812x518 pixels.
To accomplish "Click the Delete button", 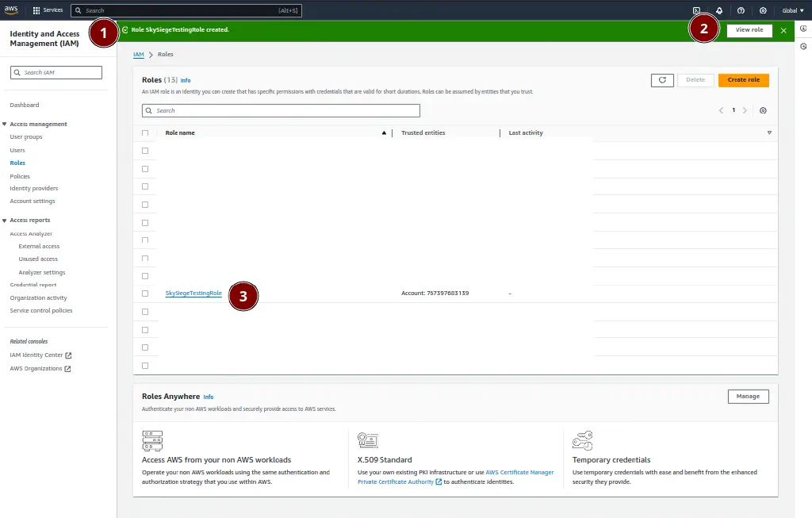I will 695,80.
